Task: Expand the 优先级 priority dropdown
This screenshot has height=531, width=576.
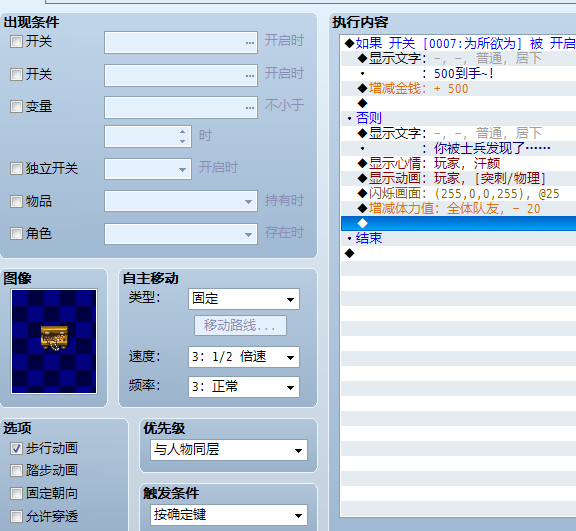Action: pos(229,450)
